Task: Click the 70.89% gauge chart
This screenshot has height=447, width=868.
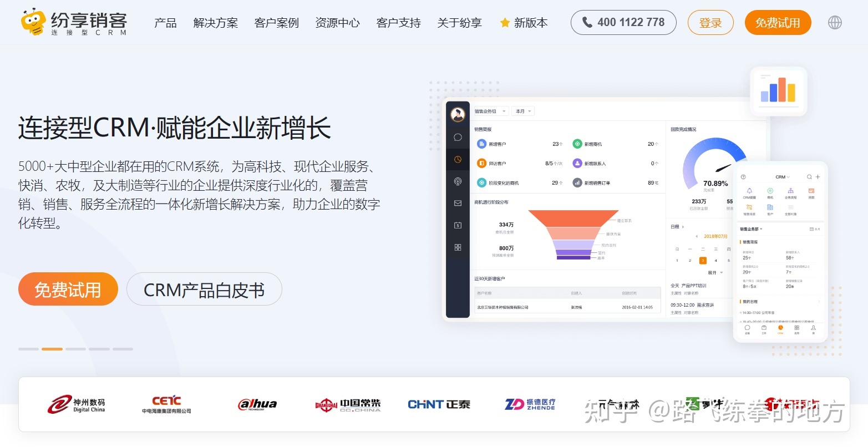Action: [x=715, y=164]
